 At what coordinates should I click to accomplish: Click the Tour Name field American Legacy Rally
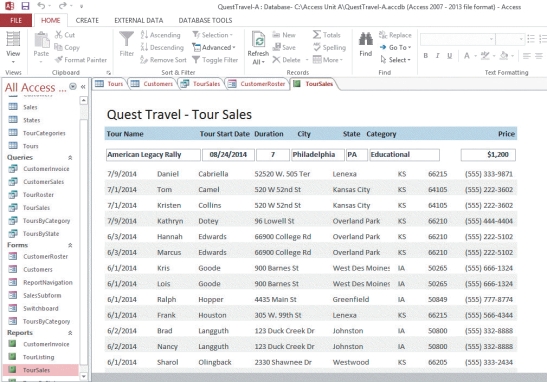pyautogui.click(x=153, y=155)
